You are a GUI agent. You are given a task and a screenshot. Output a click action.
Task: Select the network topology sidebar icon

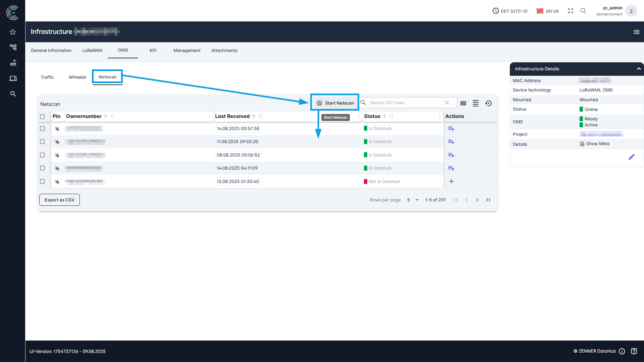(x=13, y=47)
